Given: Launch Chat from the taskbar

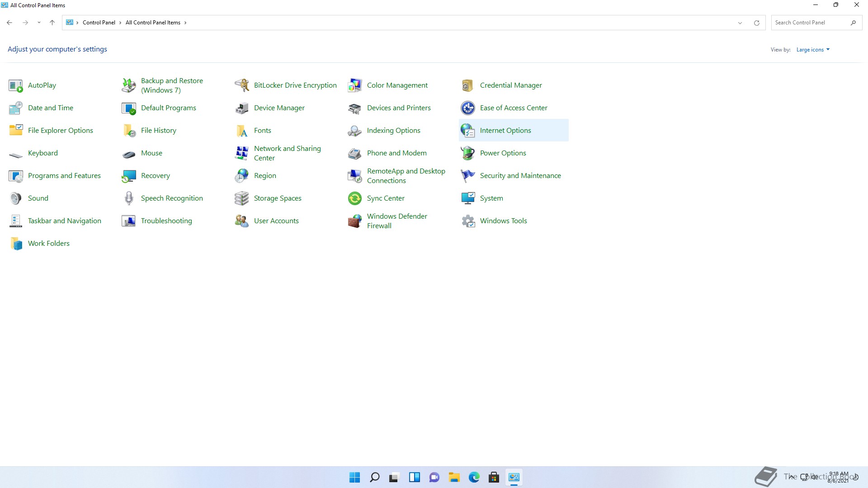Looking at the screenshot, I should pos(434,477).
